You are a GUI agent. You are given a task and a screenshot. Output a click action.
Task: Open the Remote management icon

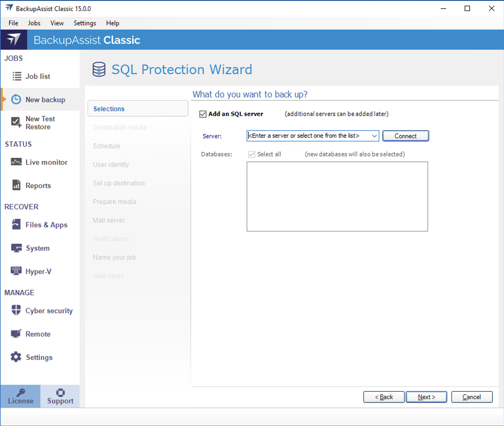[16, 334]
